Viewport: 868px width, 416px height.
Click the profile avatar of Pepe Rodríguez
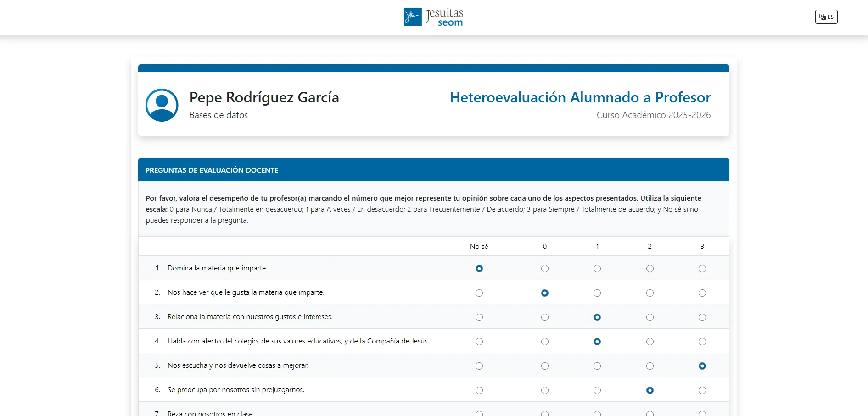pos(162,105)
